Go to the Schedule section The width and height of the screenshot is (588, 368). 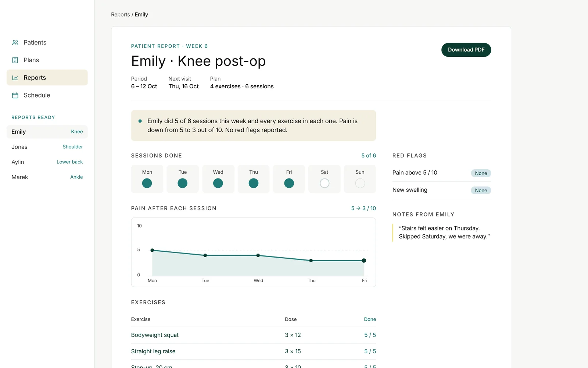pyautogui.click(x=47, y=95)
